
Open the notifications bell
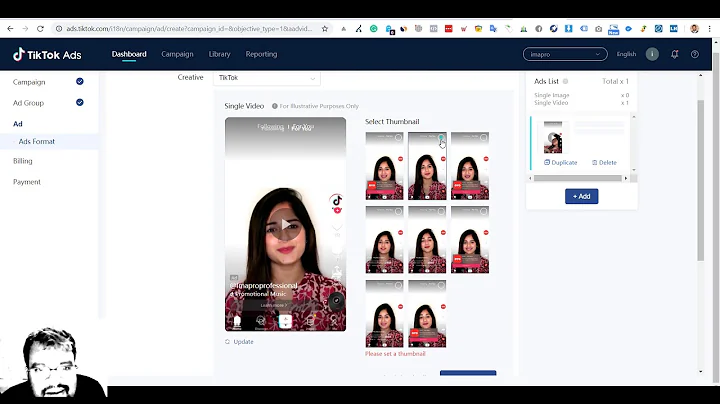[675, 54]
